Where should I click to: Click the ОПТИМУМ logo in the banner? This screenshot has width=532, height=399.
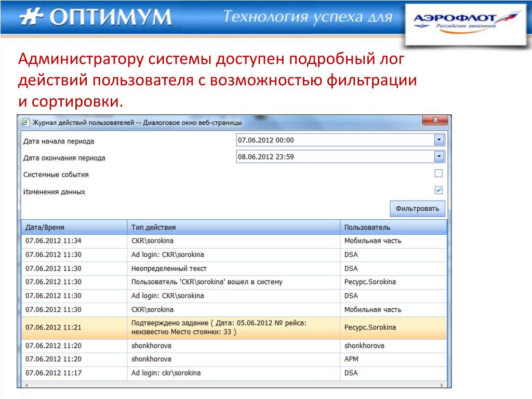95,17
